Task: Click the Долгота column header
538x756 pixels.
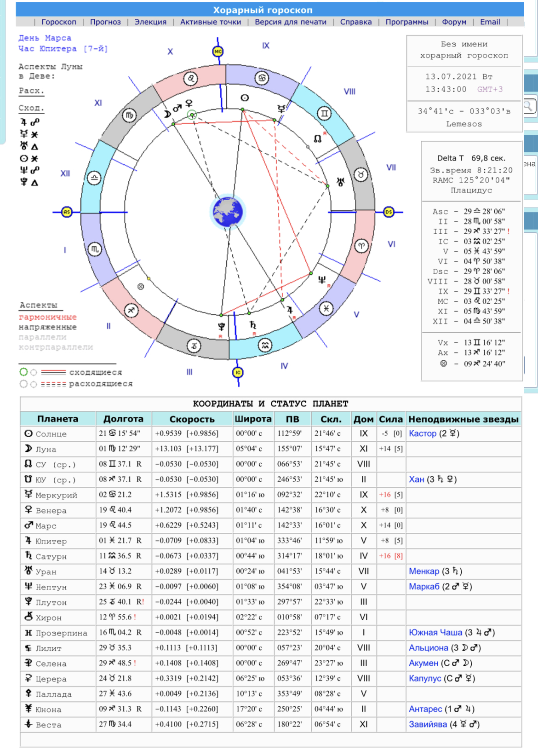Action: tap(123, 419)
